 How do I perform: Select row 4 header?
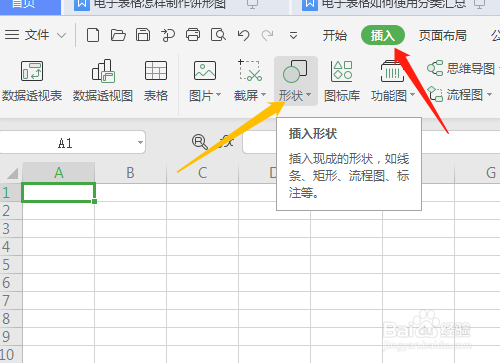11,246
